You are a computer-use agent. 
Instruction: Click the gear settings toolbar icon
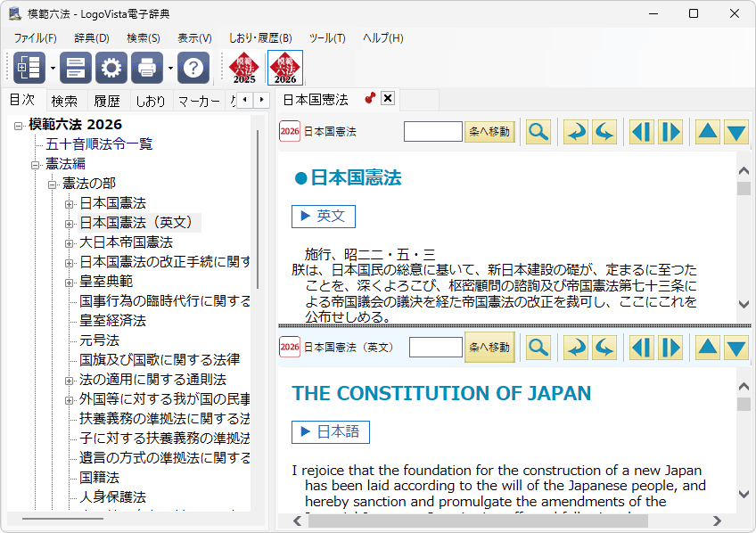pyautogui.click(x=111, y=68)
